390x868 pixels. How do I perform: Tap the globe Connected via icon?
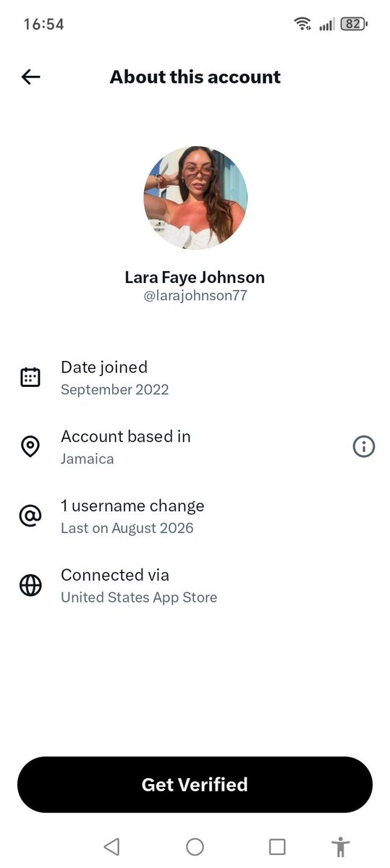(x=30, y=586)
